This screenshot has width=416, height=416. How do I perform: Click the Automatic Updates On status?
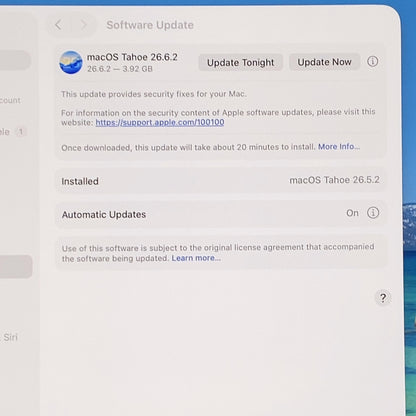coord(352,213)
